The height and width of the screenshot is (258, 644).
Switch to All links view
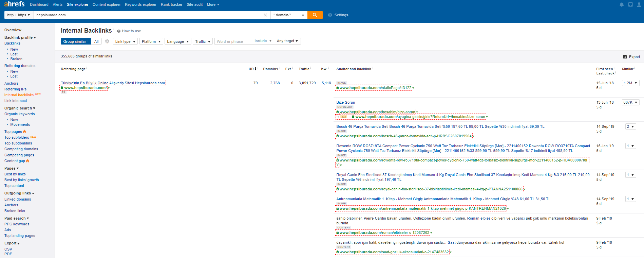[x=96, y=41]
